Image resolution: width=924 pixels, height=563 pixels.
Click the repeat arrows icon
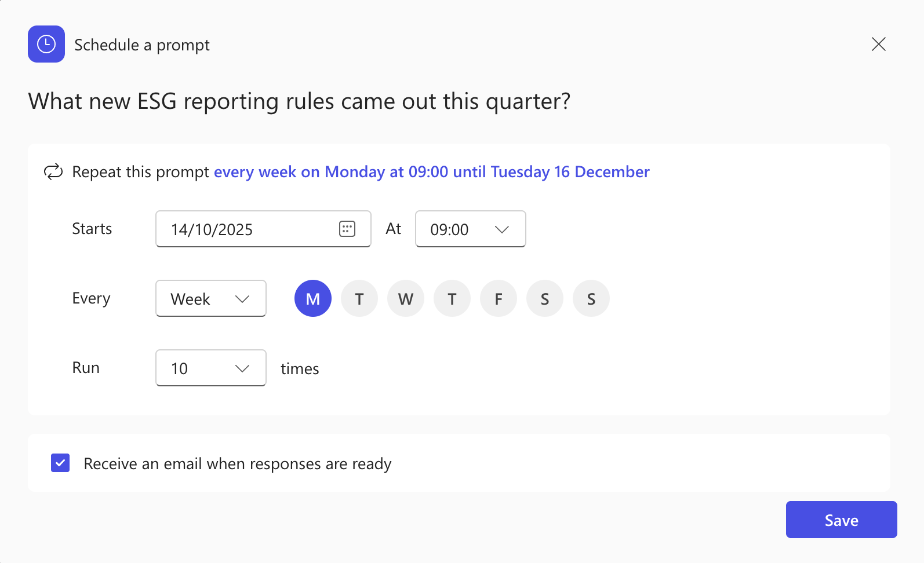pos(53,172)
